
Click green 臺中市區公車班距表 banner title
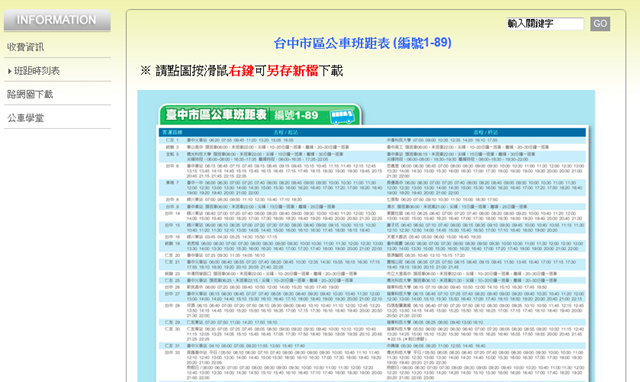tap(216, 114)
